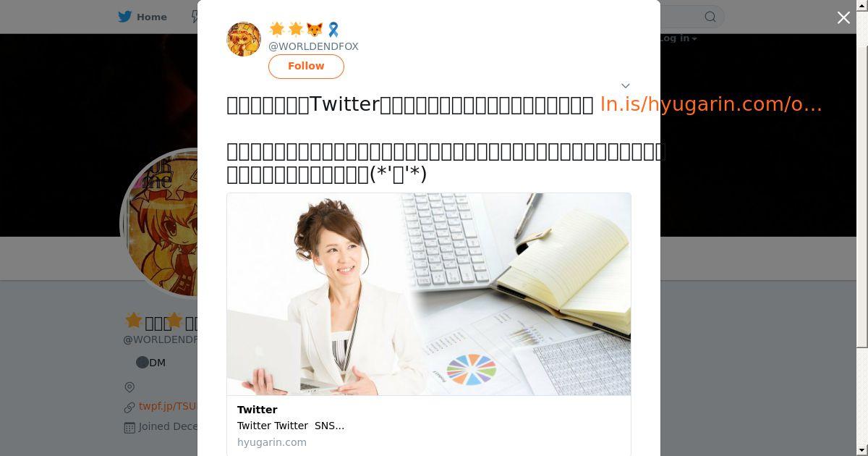
Task: Open the Home navigation link
Action: [x=143, y=17]
